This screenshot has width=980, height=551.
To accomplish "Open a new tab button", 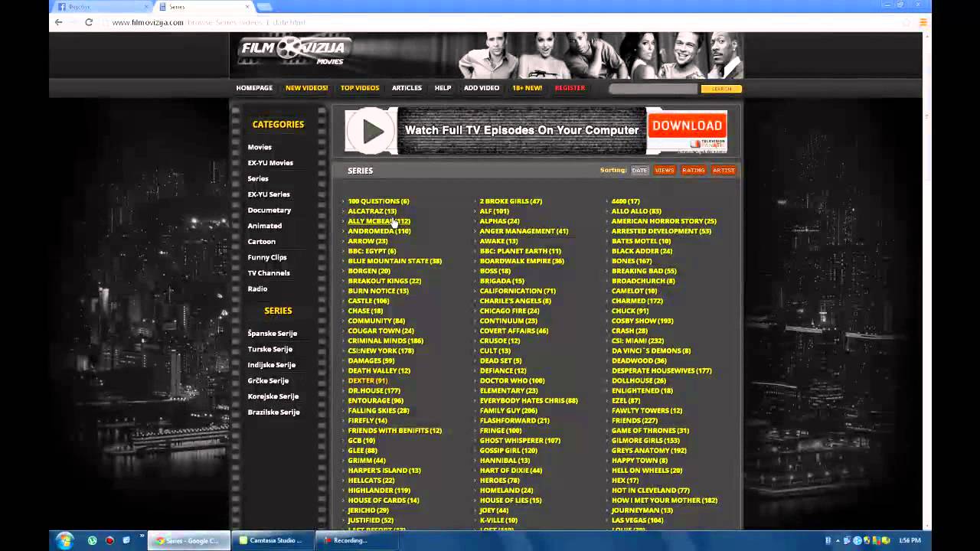I will click(264, 7).
